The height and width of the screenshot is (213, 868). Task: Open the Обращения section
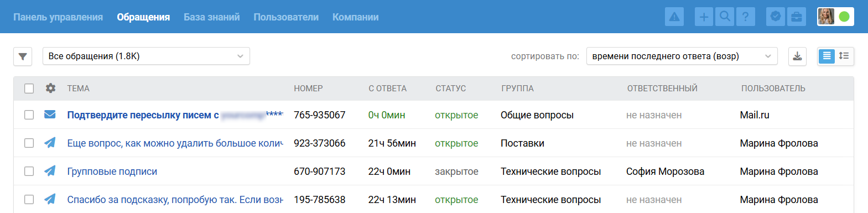[143, 17]
